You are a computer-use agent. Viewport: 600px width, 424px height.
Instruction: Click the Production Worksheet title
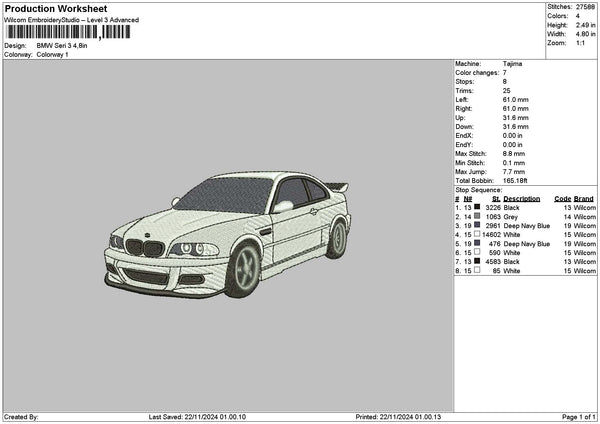[55, 8]
